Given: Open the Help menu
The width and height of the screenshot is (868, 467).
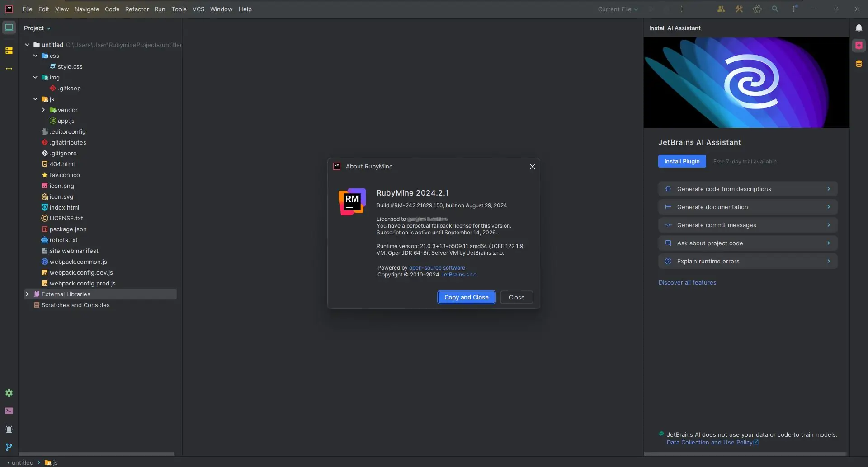Looking at the screenshot, I should (x=245, y=9).
